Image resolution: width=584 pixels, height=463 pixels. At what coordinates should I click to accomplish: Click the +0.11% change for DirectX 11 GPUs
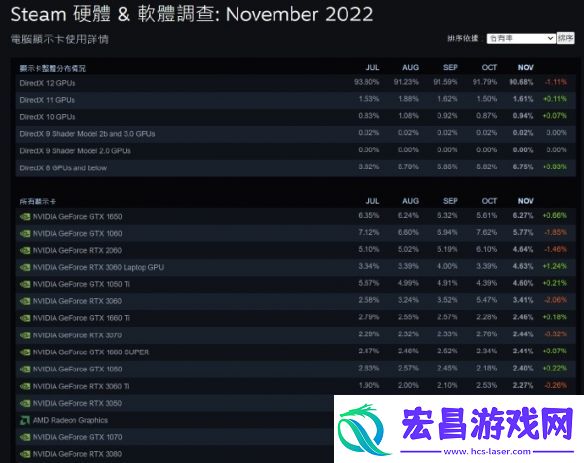coord(555,99)
